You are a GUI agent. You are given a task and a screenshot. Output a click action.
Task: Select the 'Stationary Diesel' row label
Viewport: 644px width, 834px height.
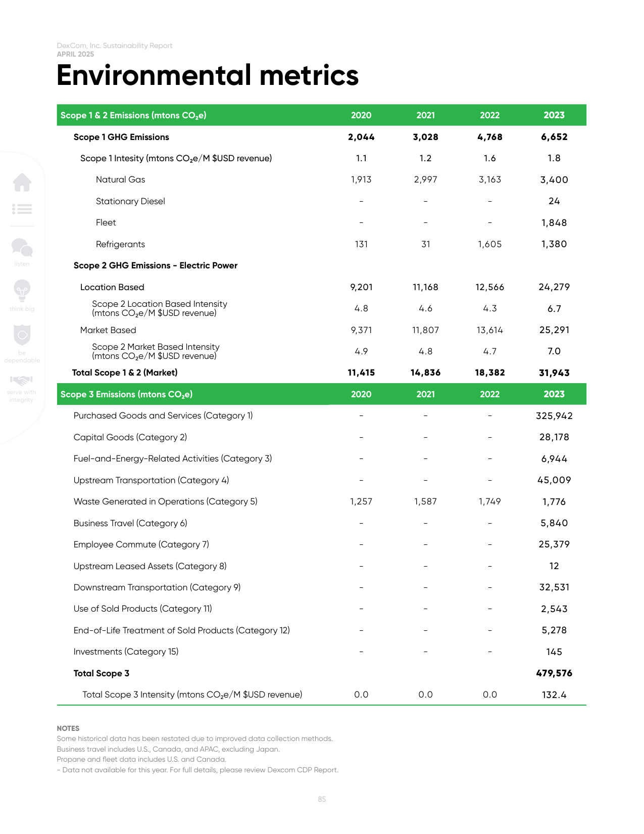click(x=130, y=201)
